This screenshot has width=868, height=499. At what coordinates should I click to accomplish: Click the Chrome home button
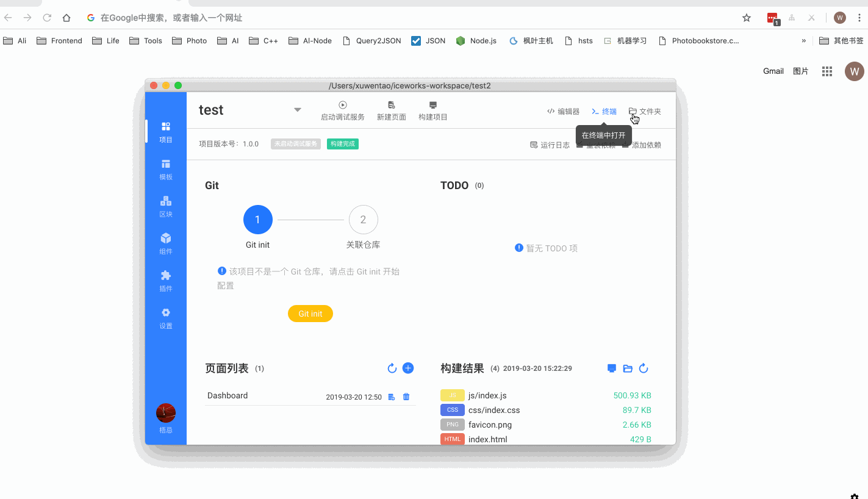click(x=66, y=18)
